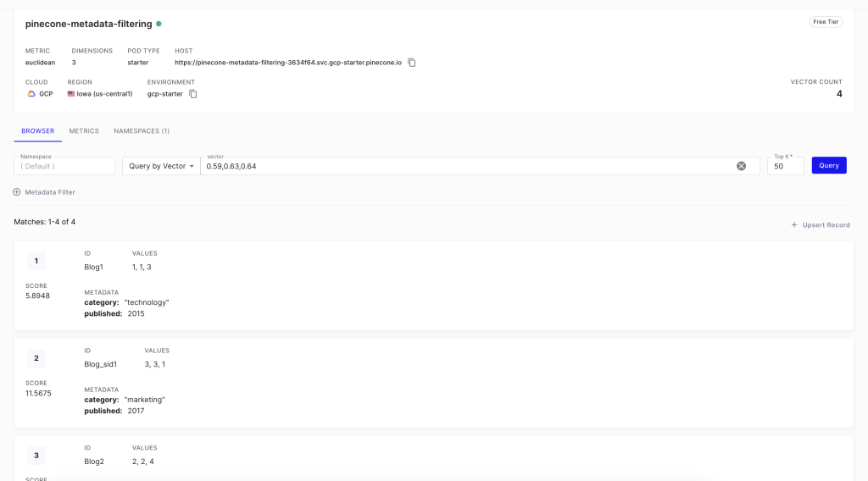Click the green index status dot
This screenshot has width=868, height=481.
pyautogui.click(x=159, y=24)
